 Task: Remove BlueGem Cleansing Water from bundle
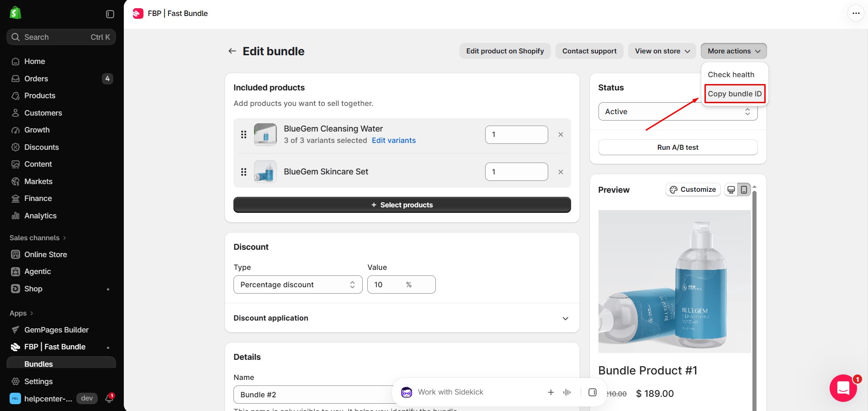(561, 135)
